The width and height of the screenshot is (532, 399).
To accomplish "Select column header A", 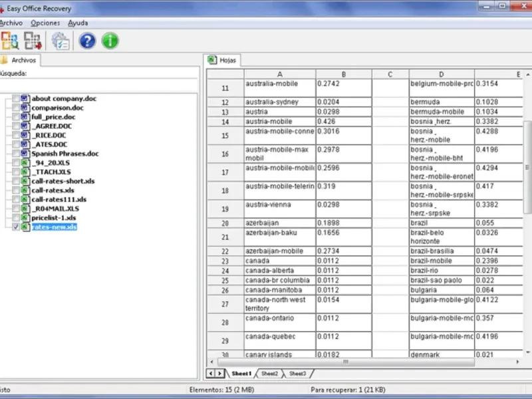I will tap(280, 74).
